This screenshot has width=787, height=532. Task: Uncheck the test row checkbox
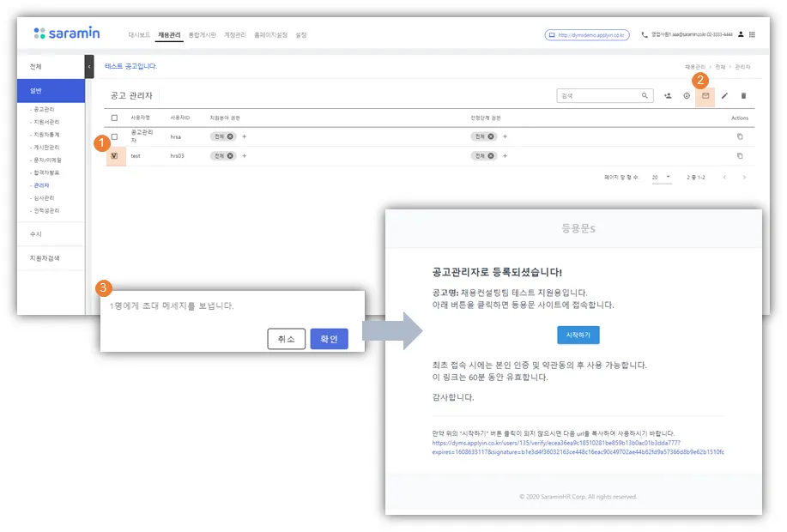114,155
